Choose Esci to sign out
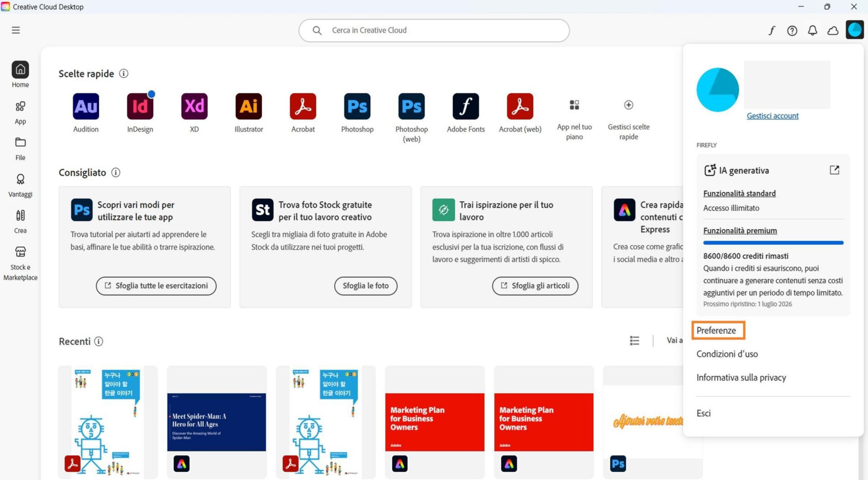This screenshot has height=480, width=868. [x=703, y=413]
